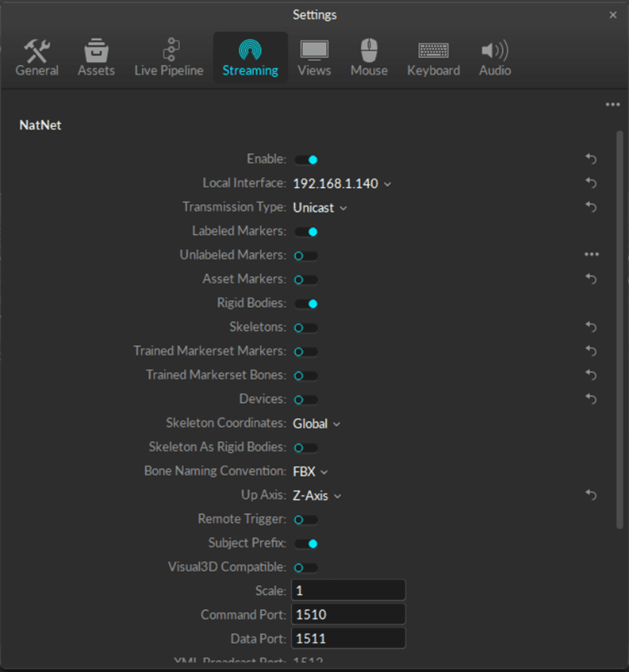Enable Skeletons streaming
This screenshot has height=672, width=629.
pos(305,328)
